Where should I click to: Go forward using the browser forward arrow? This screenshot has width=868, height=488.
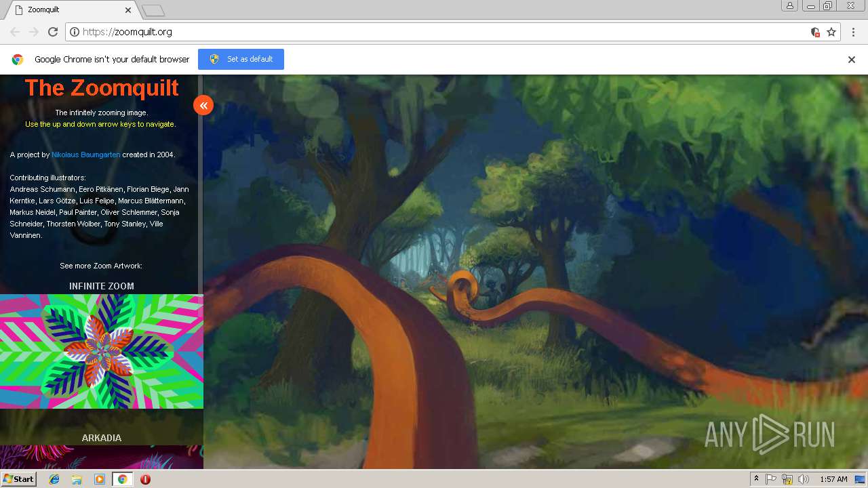tap(34, 32)
